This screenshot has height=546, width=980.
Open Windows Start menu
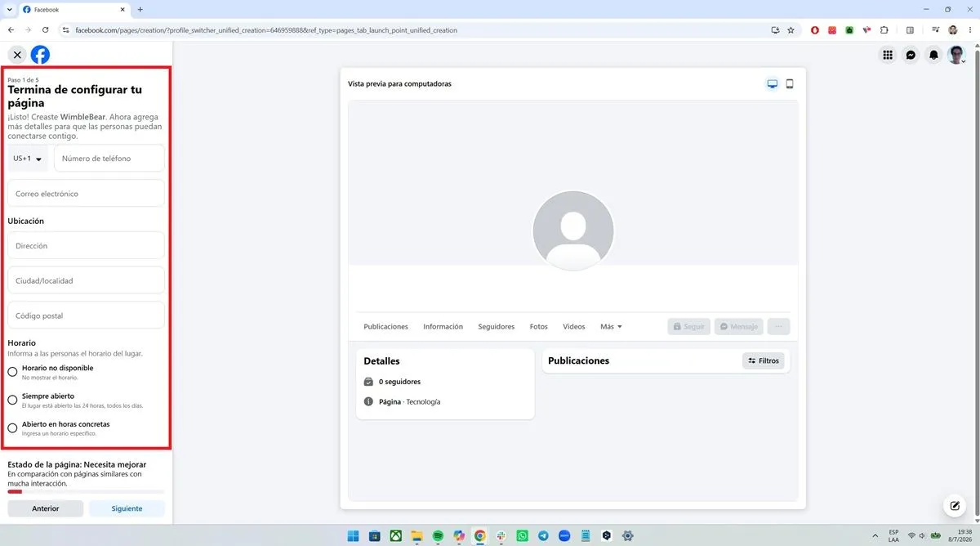point(354,535)
